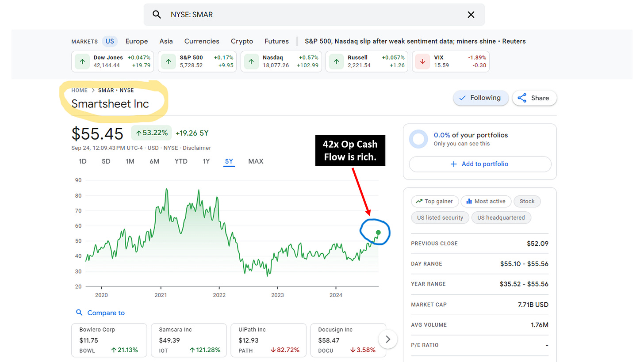Click the US headquartered chip
Viewport: 644px width, 362px height.
(501, 218)
